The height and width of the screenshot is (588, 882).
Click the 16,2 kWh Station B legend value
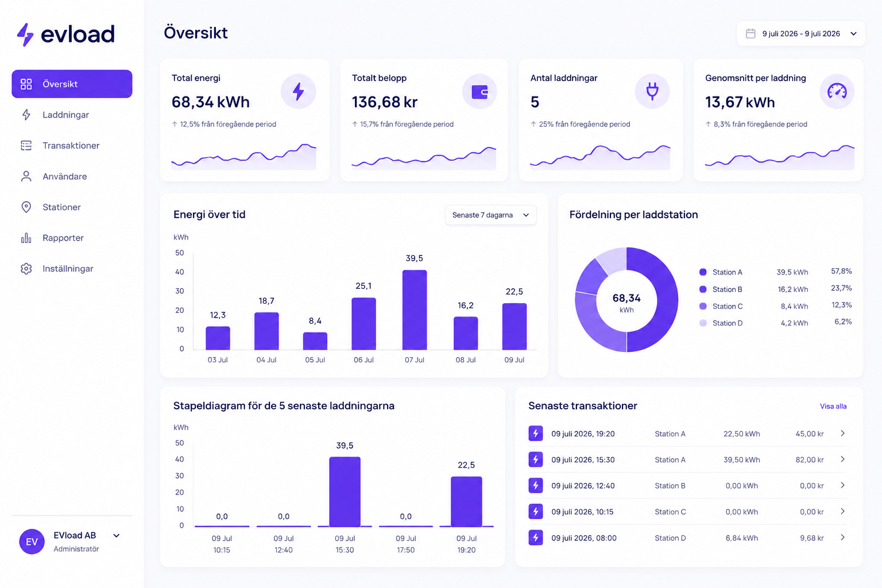point(793,289)
